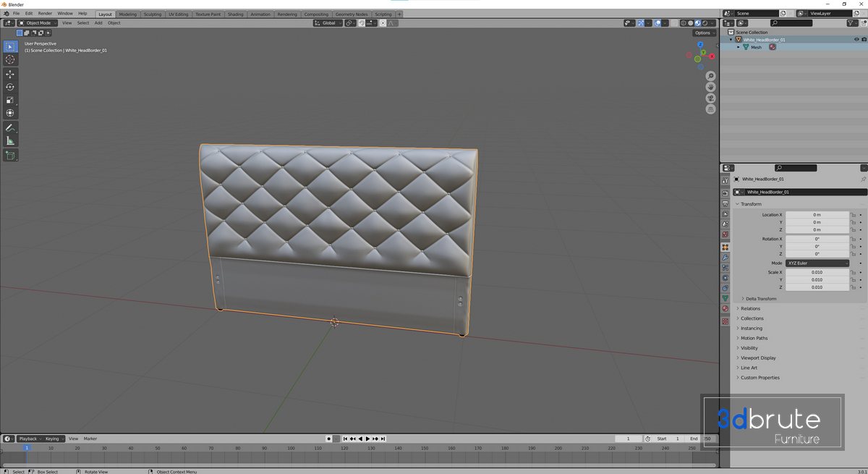Open the Object Mode dropdown
The image size is (868, 474).
pos(38,23)
